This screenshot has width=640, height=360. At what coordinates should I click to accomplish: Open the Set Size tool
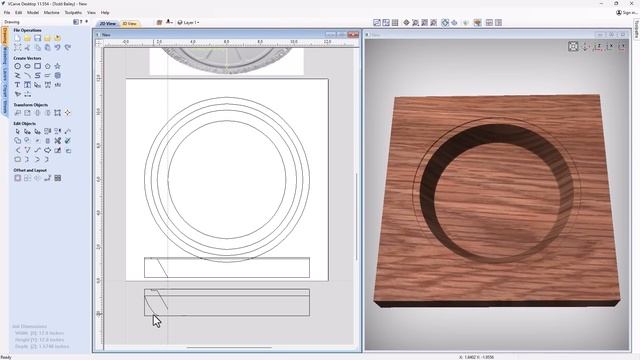coord(27,113)
